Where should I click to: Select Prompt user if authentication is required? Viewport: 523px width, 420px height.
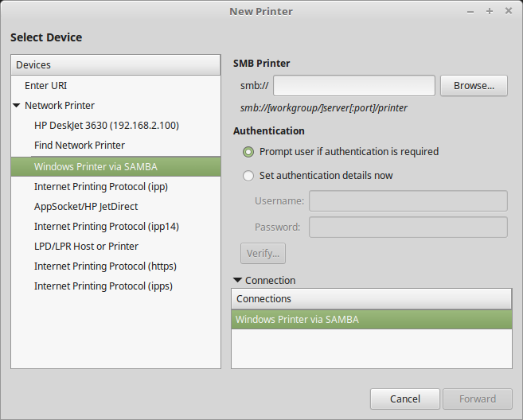(248, 151)
